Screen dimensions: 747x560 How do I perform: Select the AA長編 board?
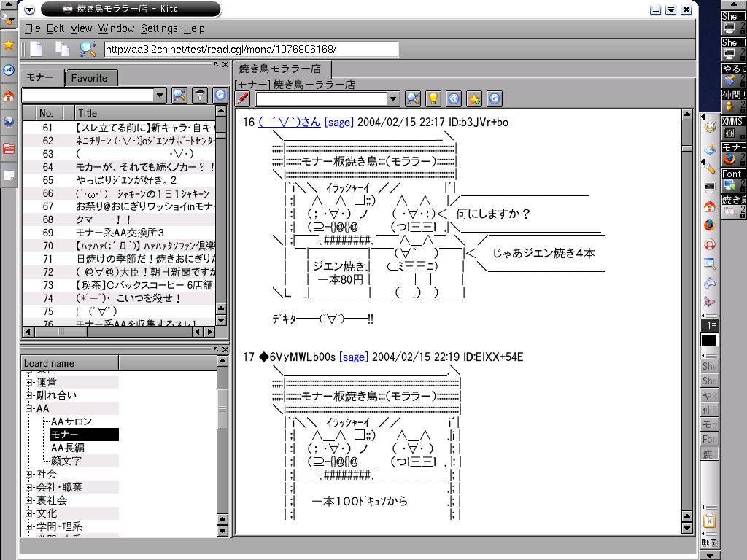[x=68, y=448]
